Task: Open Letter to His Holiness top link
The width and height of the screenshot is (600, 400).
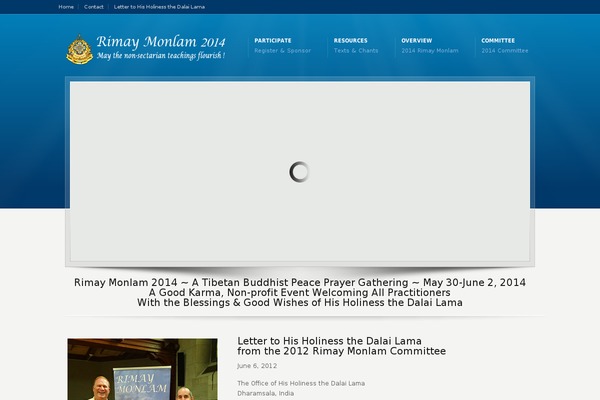Action: [159, 7]
